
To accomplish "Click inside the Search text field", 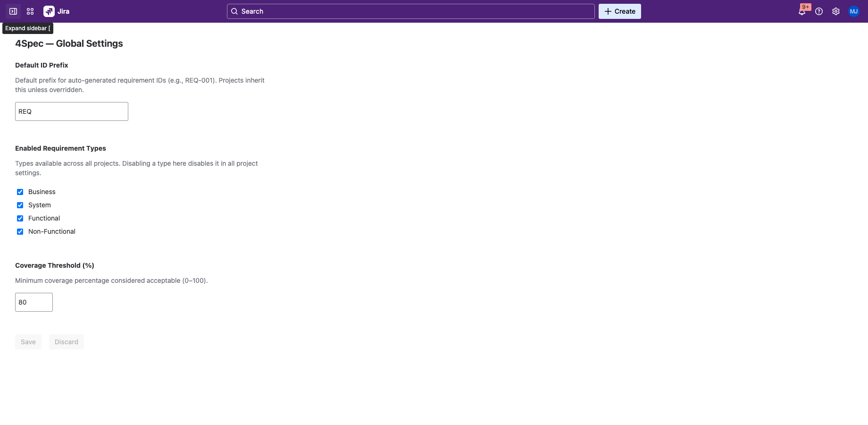I will click(x=415, y=11).
